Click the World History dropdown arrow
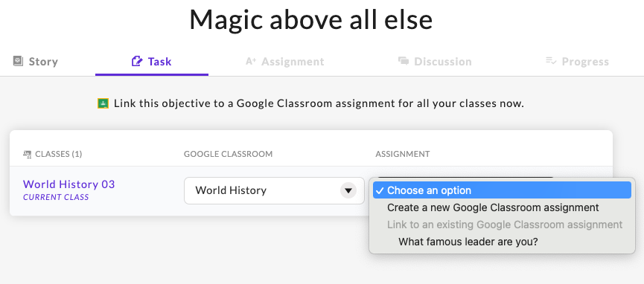644x284 pixels. (x=348, y=190)
